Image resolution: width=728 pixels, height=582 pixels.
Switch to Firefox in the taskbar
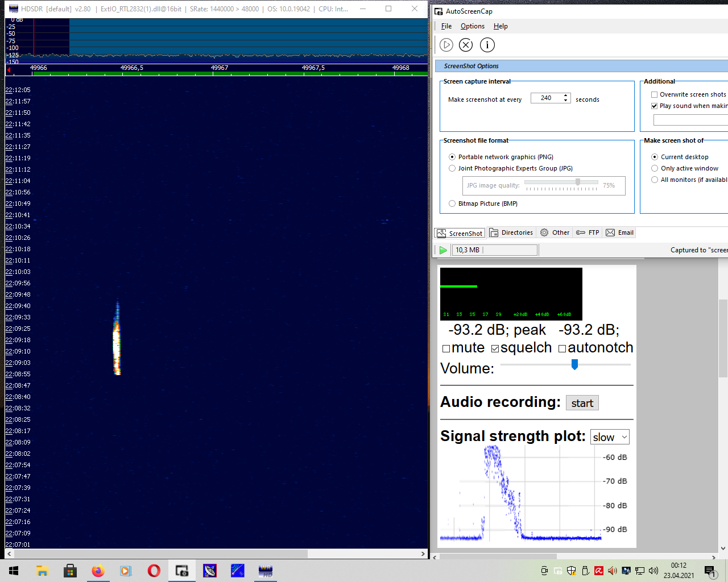pos(98,571)
